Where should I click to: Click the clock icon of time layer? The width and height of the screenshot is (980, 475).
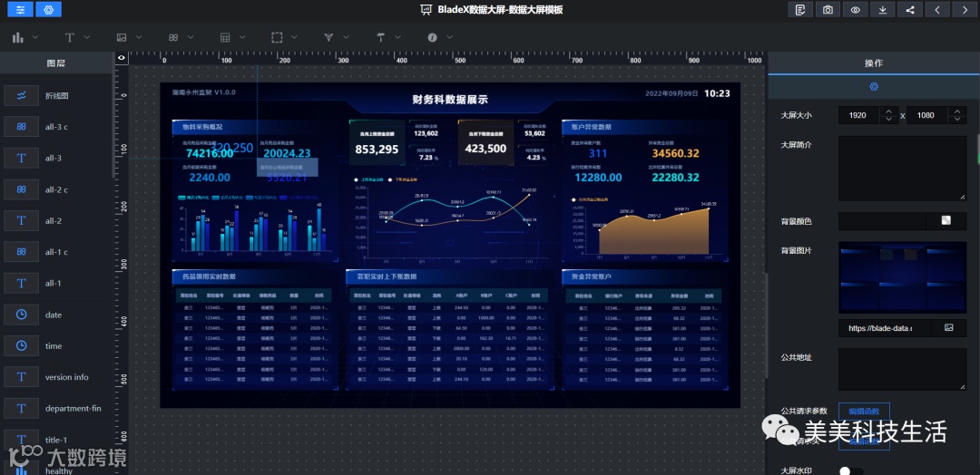click(x=21, y=345)
